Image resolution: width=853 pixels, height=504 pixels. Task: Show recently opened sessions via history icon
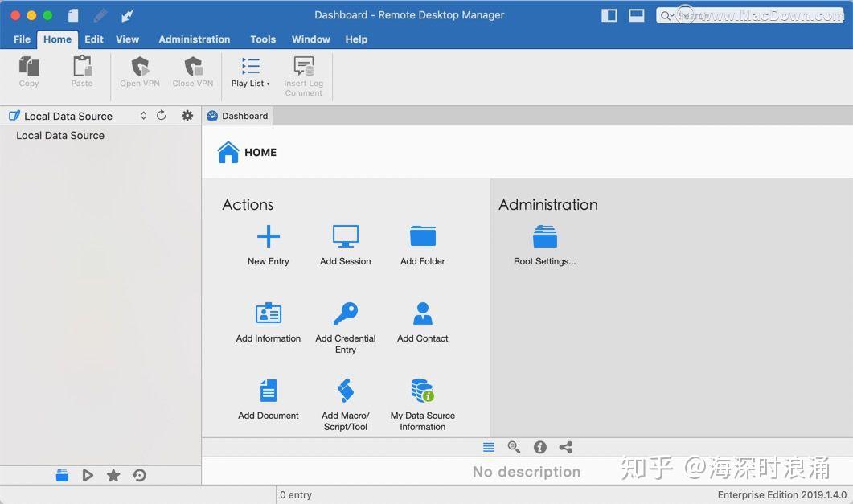point(139,475)
